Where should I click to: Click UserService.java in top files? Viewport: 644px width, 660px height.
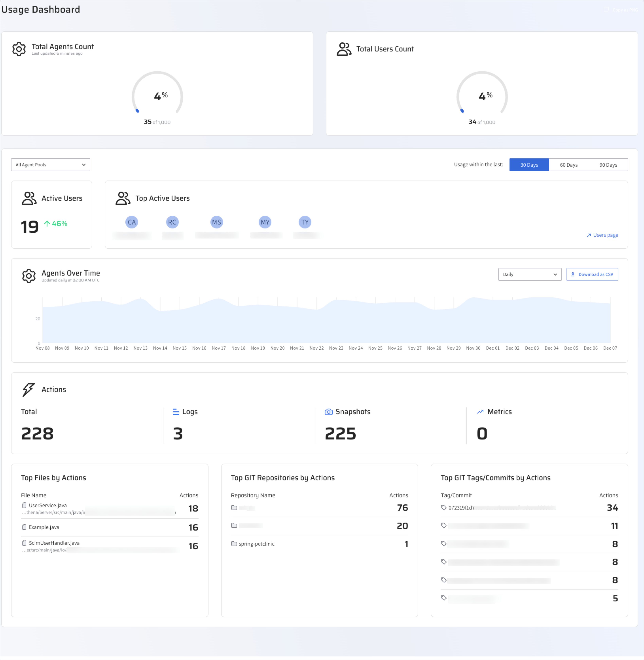[x=48, y=505]
